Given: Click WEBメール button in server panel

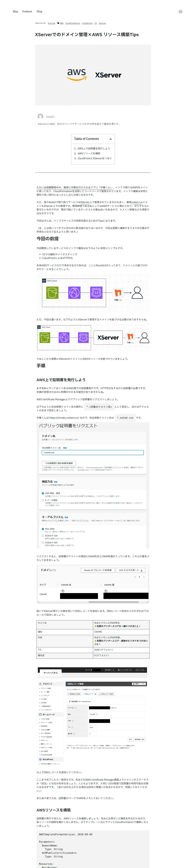Looking at the screenshot, I should tap(109, 670).
